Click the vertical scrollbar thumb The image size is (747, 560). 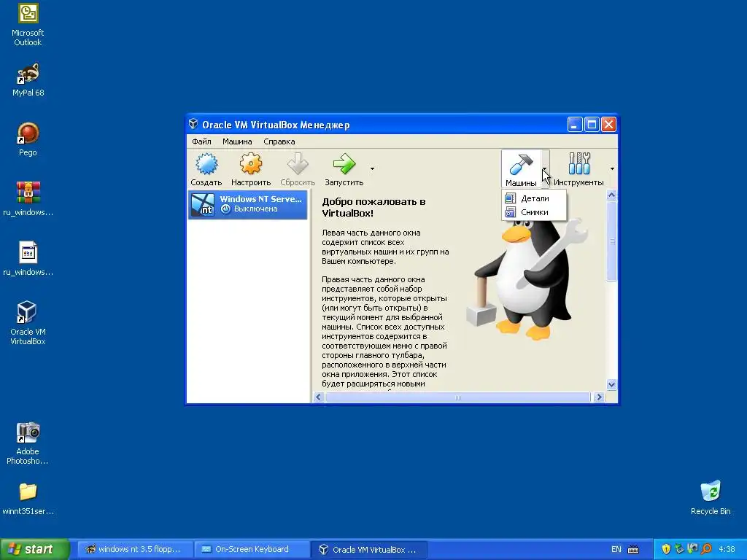(x=612, y=241)
